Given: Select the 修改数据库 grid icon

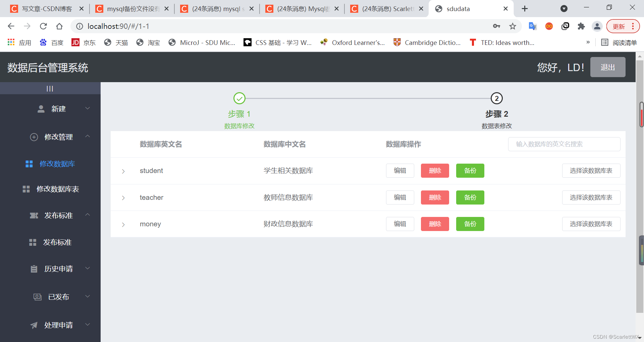Looking at the screenshot, I should click(29, 164).
